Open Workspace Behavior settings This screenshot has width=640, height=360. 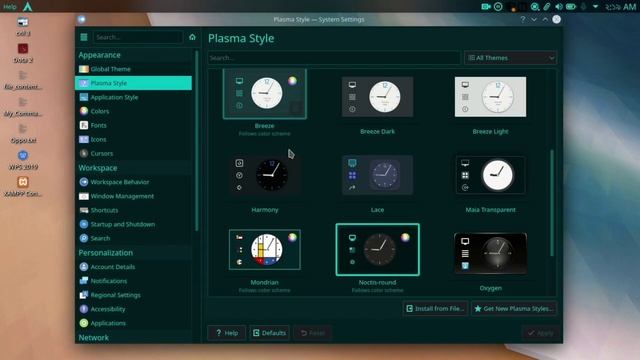click(x=133, y=182)
